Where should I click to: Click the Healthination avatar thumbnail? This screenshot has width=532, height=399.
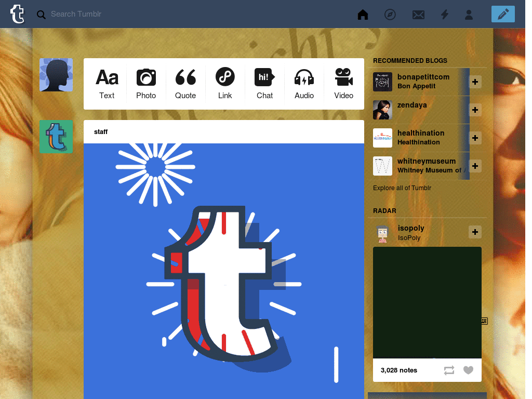(x=382, y=138)
